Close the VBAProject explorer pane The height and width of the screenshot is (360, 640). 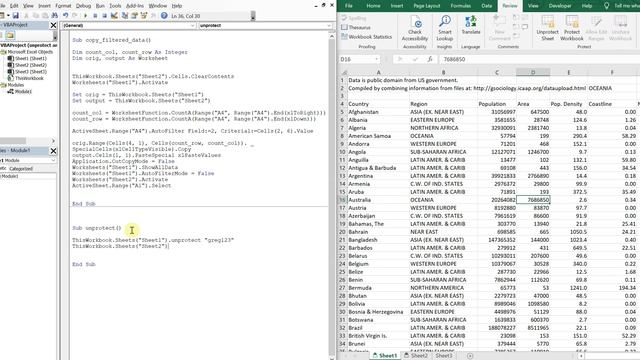tap(53, 25)
